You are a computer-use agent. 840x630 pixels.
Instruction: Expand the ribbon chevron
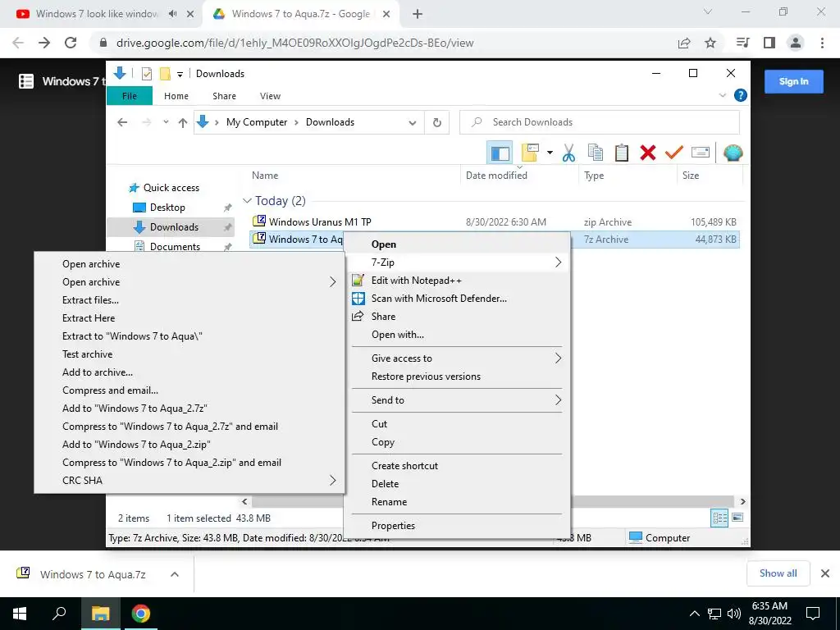722,95
